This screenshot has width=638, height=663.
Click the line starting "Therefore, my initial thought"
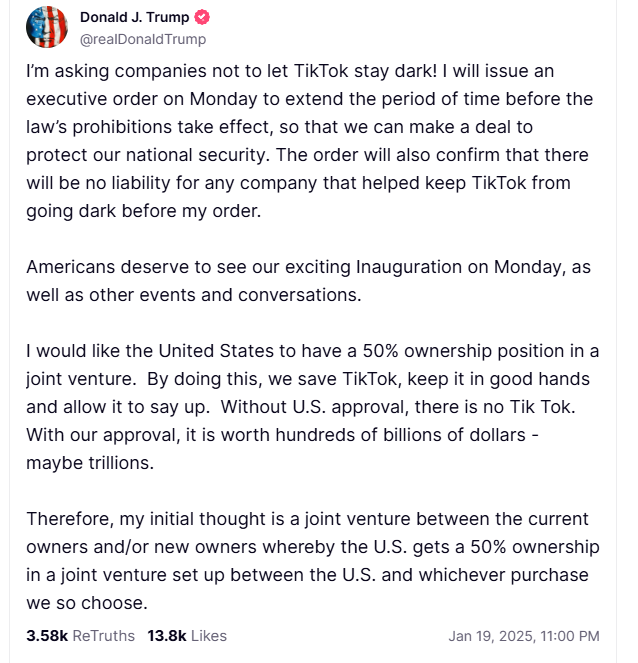308,520
